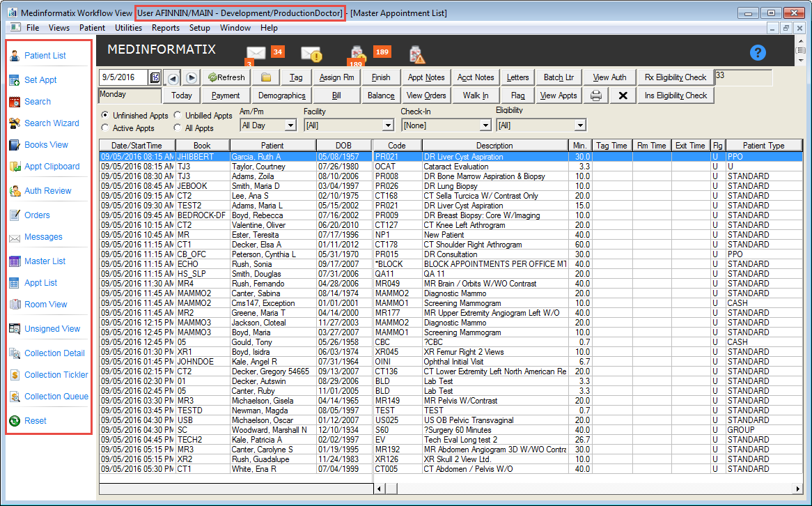The width and height of the screenshot is (812, 506).
Task: Open the Patient menu
Action: tap(92, 28)
